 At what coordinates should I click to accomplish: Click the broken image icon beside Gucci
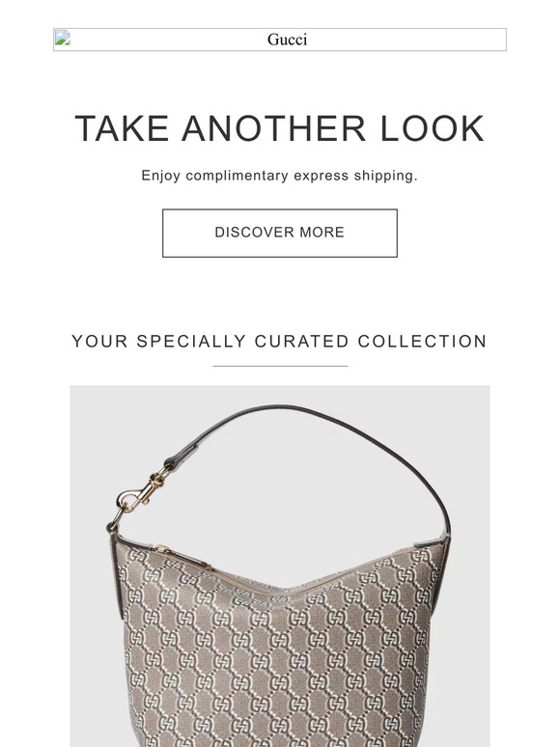pyautogui.click(x=63, y=38)
